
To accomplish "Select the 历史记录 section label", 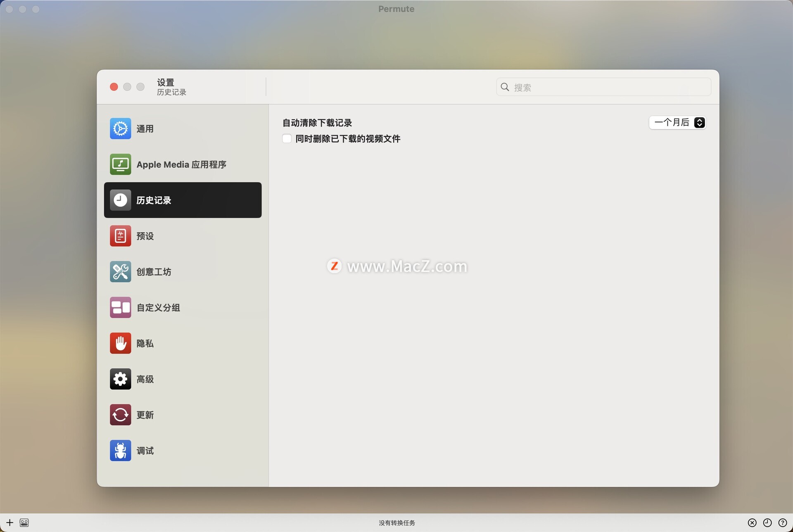I will (x=154, y=200).
